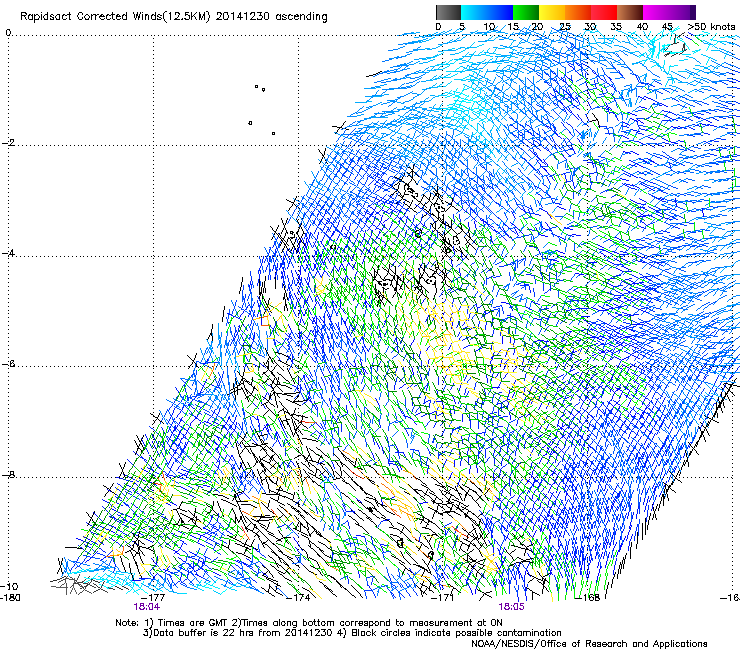Click the -174 longitude axis label

pos(298,598)
